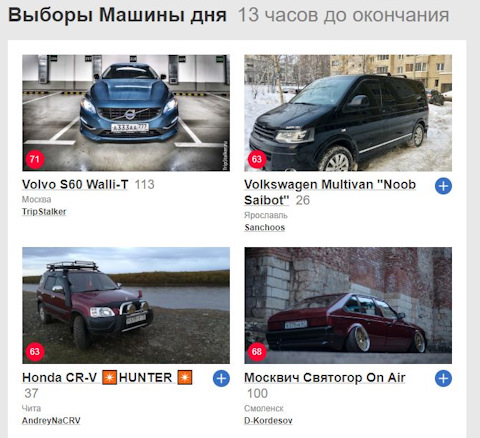Click red 71 badge on Volvo photo
The height and width of the screenshot is (438, 480).
pos(35,159)
